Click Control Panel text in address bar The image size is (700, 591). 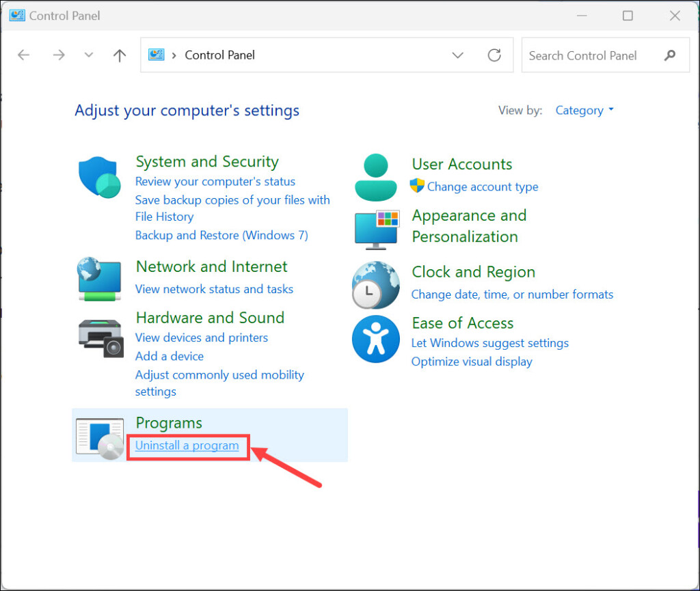[220, 55]
